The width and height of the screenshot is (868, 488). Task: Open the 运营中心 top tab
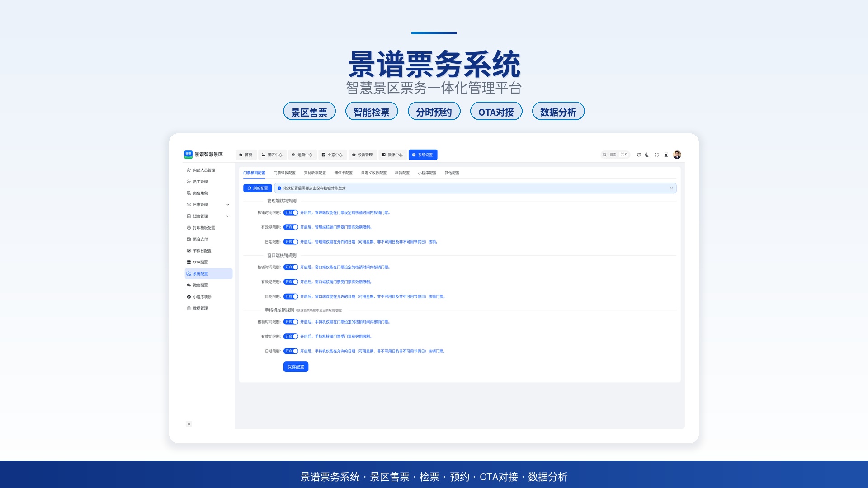coord(302,155)
